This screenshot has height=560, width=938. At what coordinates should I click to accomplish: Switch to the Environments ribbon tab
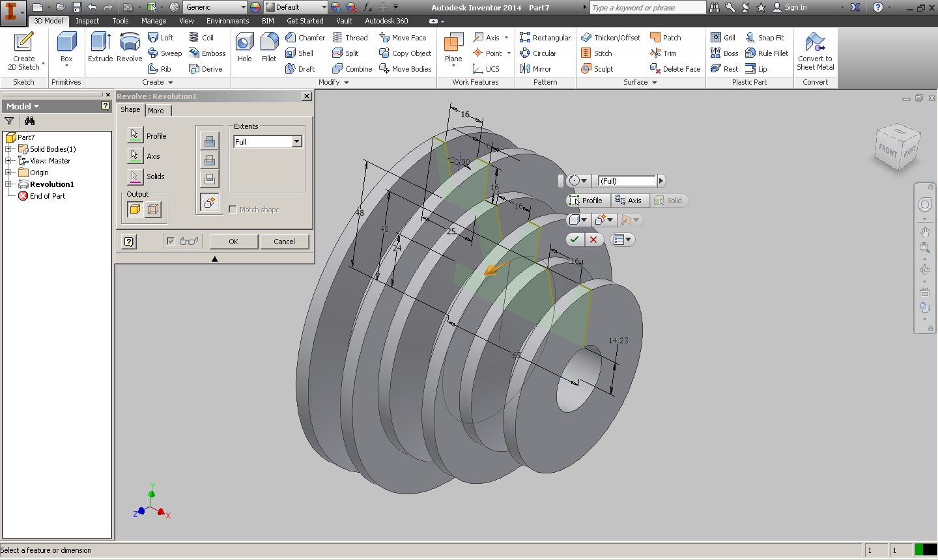[x=228, y=21]
